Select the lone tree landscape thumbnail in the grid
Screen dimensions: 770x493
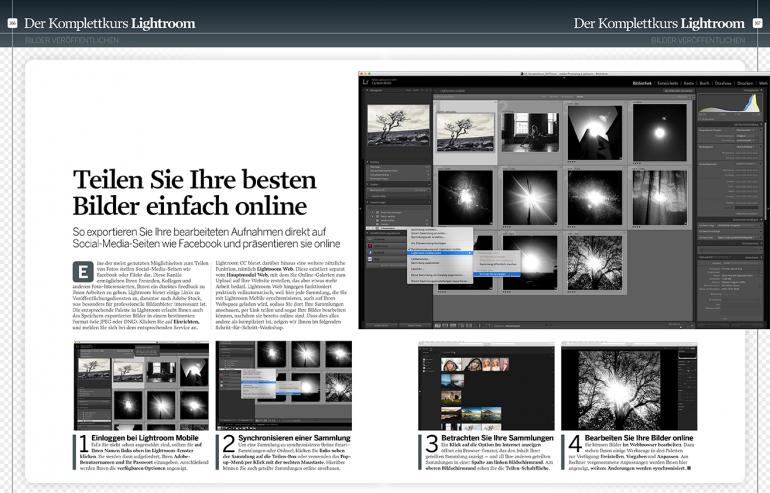[x=466, y=132]
